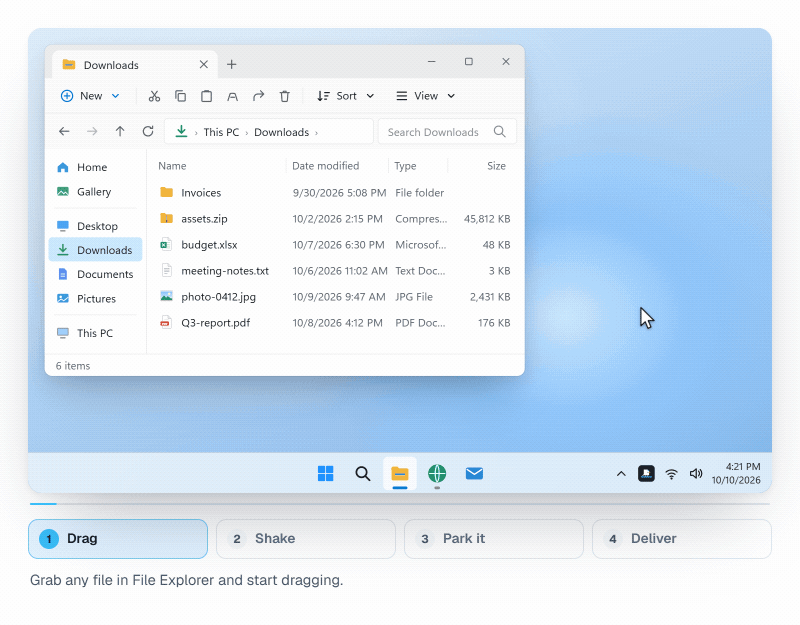Open the volume control

click(696, 474)
